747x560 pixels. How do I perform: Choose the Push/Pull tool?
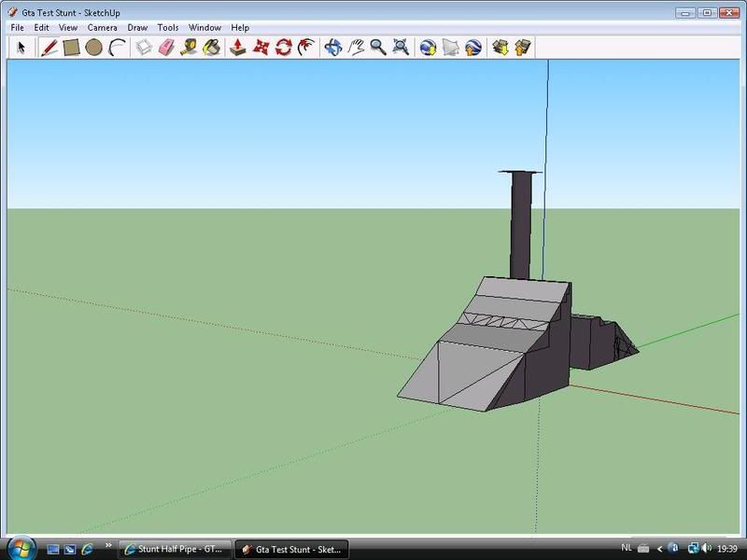coord(238,48)
